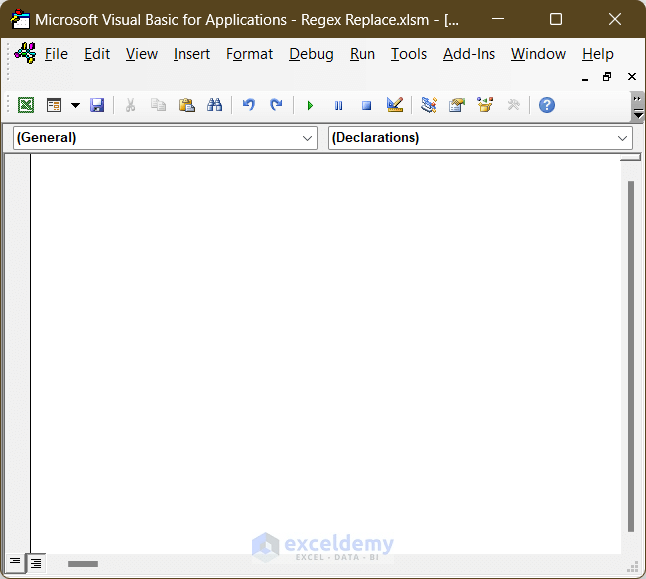Screen dimensions: 646x579
Task: Close the Visual Basic window
Action: [x=615, y=19]
